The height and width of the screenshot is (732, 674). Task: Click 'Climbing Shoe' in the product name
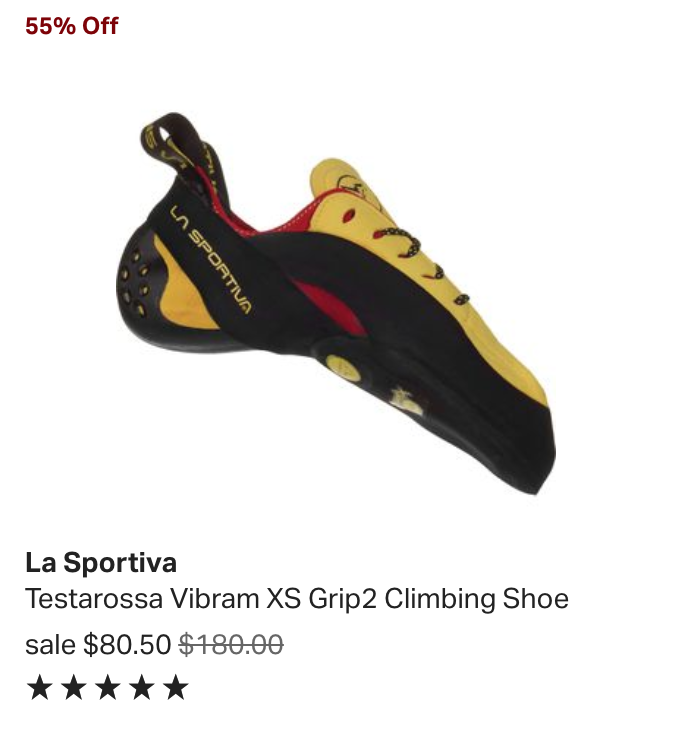point(477,599)
